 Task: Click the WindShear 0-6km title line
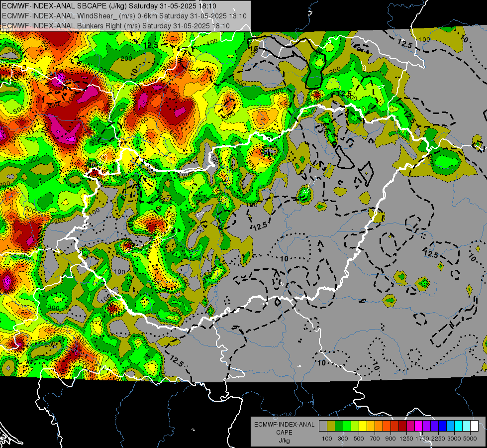[124, 16]
